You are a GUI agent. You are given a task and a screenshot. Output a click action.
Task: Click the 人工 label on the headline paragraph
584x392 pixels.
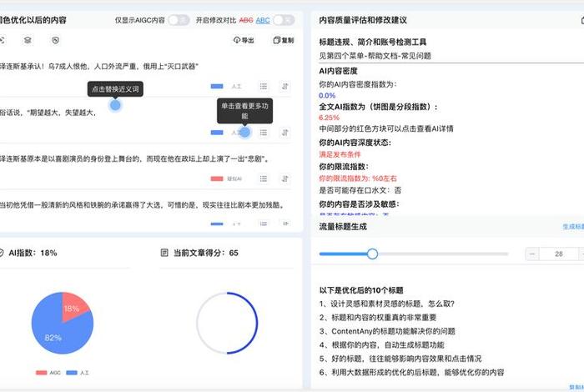point(236,87)
